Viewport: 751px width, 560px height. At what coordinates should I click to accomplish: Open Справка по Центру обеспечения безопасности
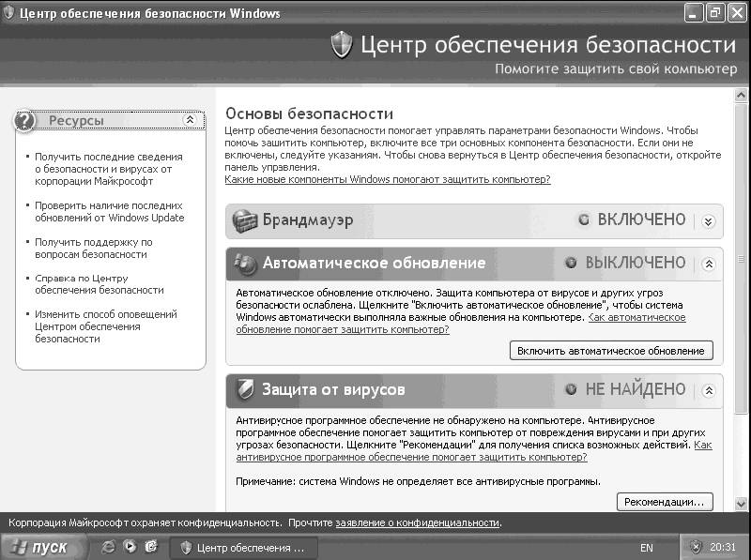pos(100,284)
